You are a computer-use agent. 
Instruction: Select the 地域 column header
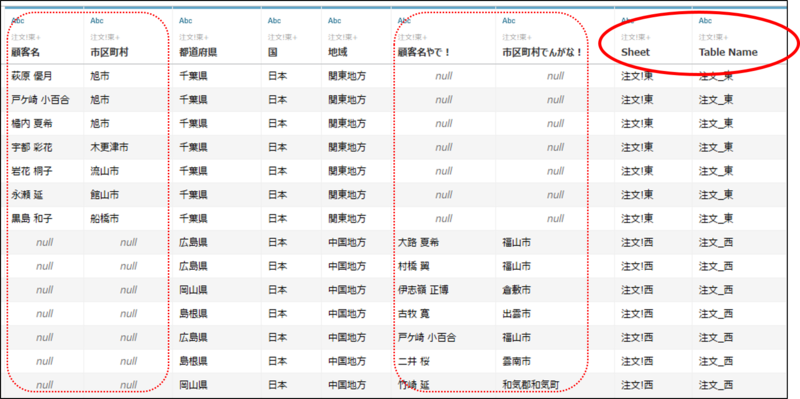[337, 52]
